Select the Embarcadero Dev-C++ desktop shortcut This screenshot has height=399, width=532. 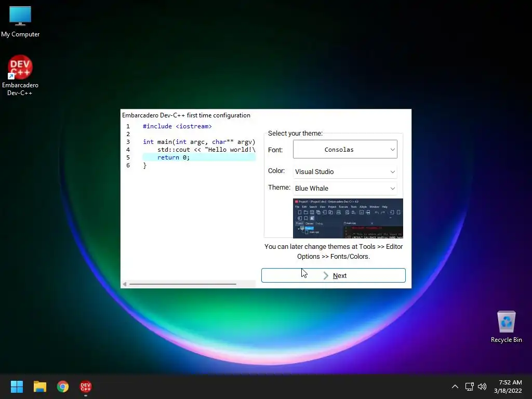coord(20,76)
